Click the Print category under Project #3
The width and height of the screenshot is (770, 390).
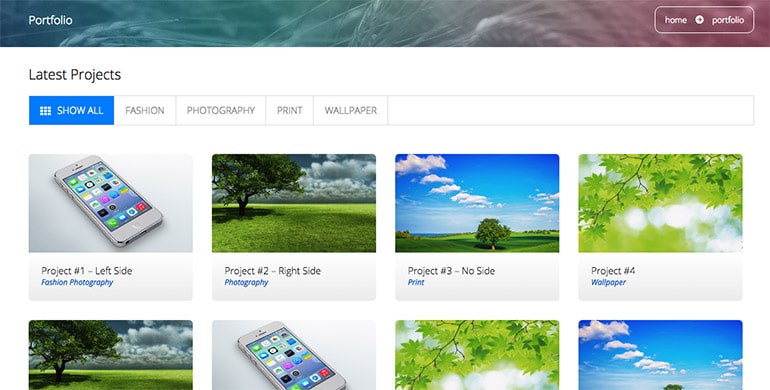(x=416, y=282)
